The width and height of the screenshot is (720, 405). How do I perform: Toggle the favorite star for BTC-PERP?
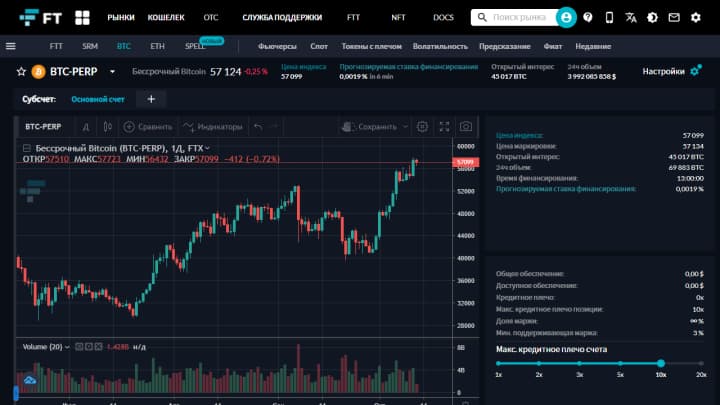click(x=21, y=72)
